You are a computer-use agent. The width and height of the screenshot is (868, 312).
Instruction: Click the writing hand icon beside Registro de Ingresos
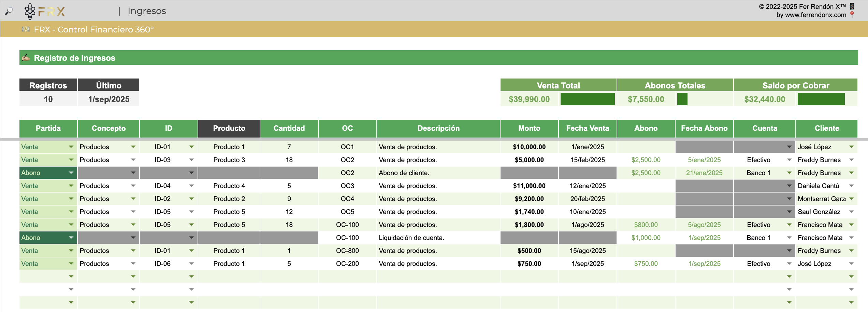26,58
